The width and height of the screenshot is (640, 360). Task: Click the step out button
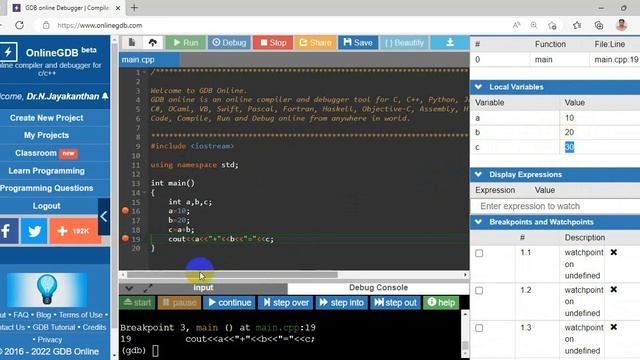pos(395,302)
